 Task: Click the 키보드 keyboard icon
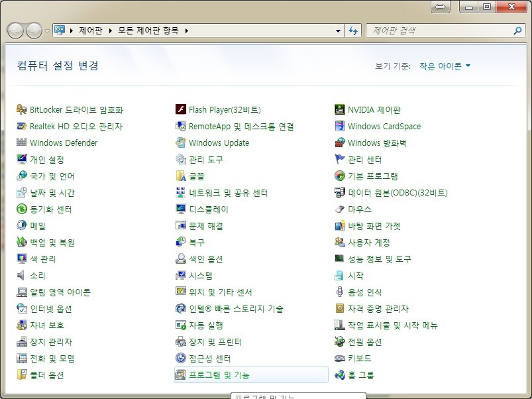tap(340, 359)
